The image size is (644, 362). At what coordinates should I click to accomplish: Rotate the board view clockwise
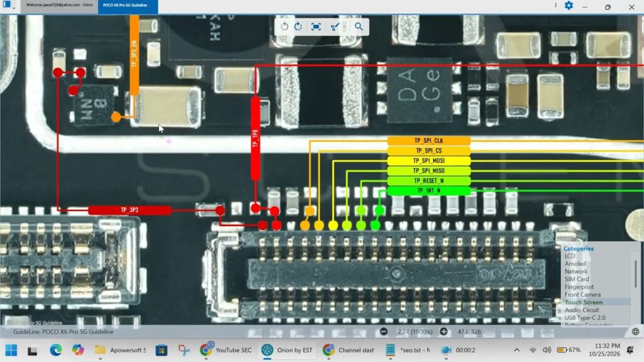(299, 26)
